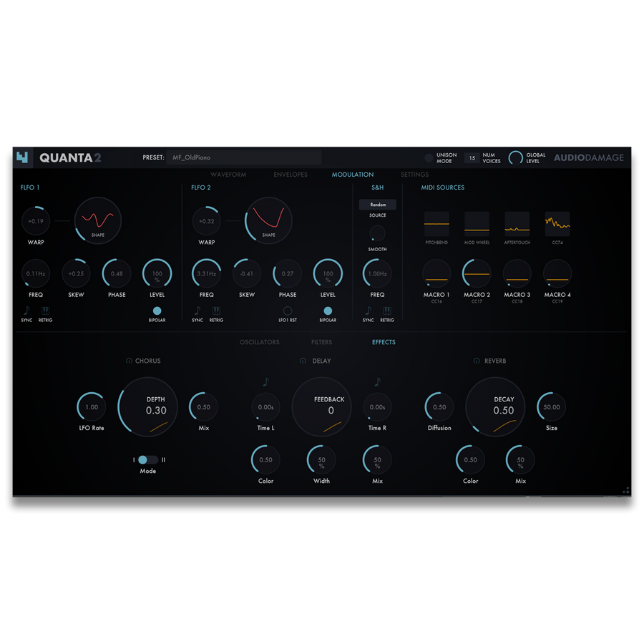This screenshot has width=644, height=644.
Task: Click the CHORUS power button
Action: pyautogui.click(x=129, y=361)
